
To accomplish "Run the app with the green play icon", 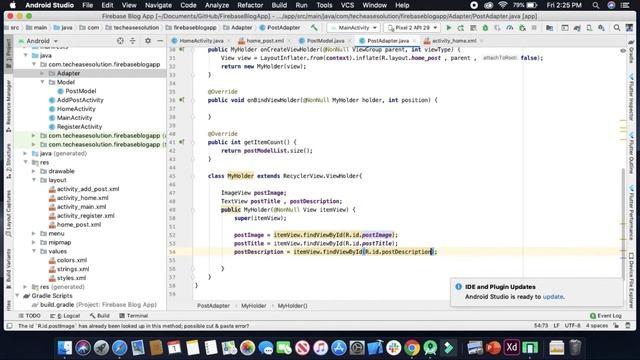I will tap(449, 28).
